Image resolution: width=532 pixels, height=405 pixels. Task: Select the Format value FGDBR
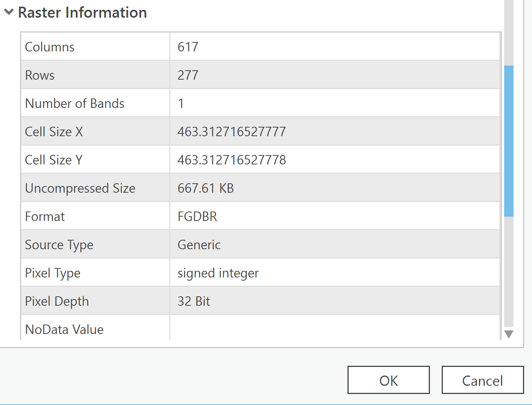coord(197,217)
